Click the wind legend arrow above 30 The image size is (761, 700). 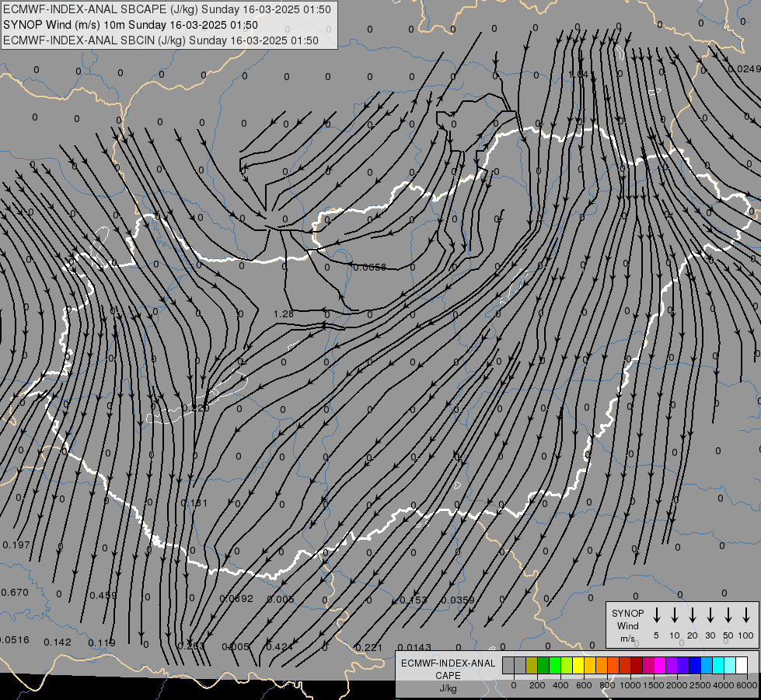pos(710,615)
